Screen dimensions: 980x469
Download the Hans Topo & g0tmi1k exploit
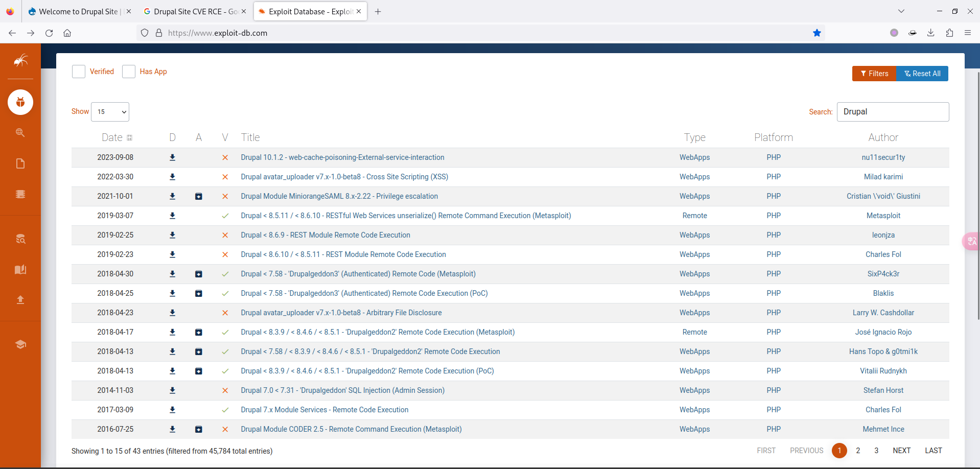[x=173, y=351]
